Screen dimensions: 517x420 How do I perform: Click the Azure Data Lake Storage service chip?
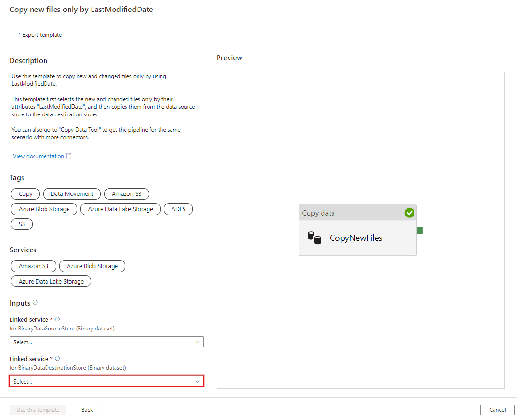[x=51, y=282]
